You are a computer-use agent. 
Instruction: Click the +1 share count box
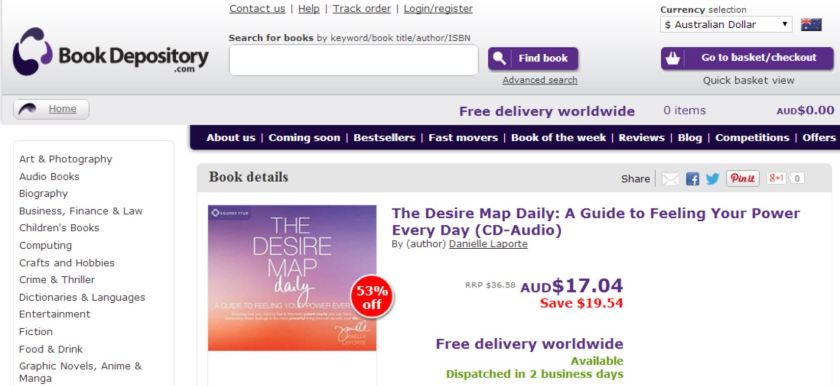(x=797, y=178)
